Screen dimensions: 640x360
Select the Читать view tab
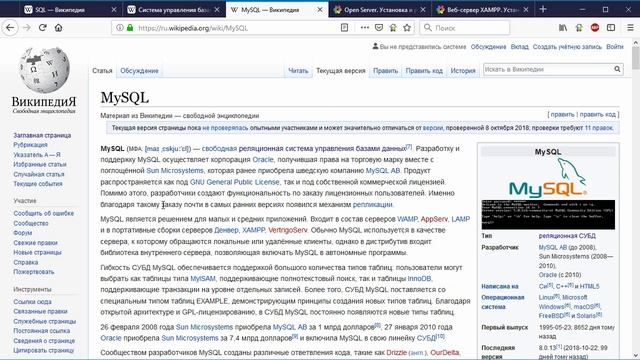[x=298, y=71]
